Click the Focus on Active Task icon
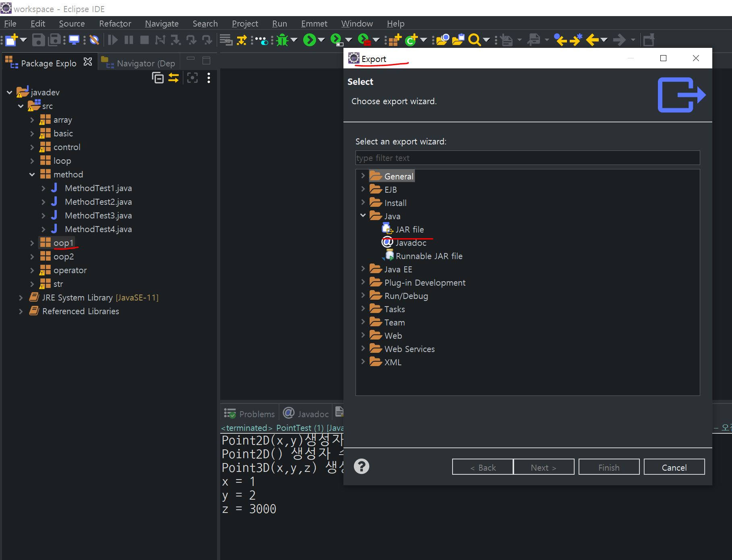 [192, 78]
